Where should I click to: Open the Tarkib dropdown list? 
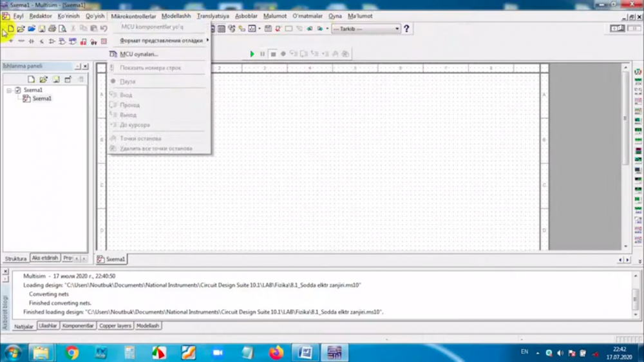coord(397,29)
